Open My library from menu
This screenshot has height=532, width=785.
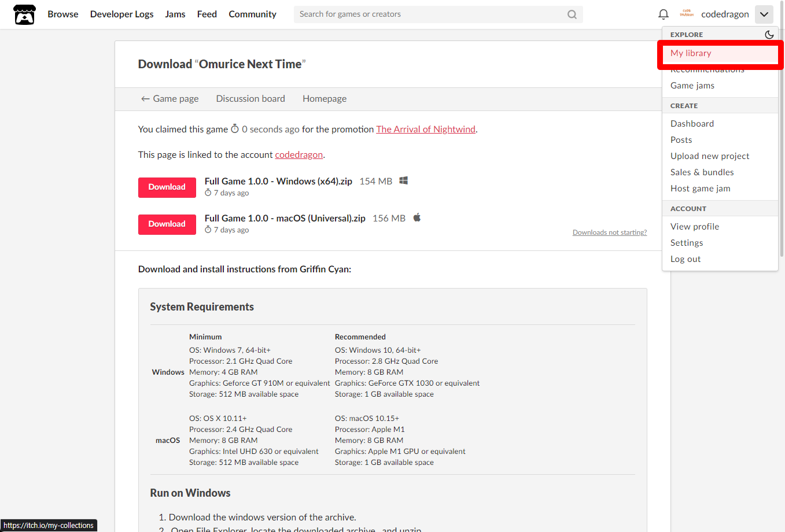720,53
